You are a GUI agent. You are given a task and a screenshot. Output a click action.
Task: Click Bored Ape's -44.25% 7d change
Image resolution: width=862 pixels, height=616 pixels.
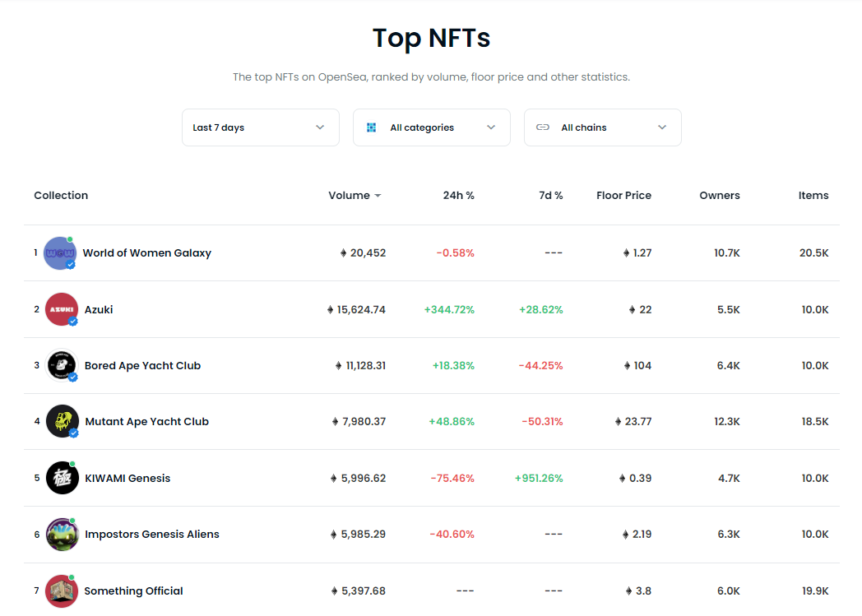(x=541, y=366)
